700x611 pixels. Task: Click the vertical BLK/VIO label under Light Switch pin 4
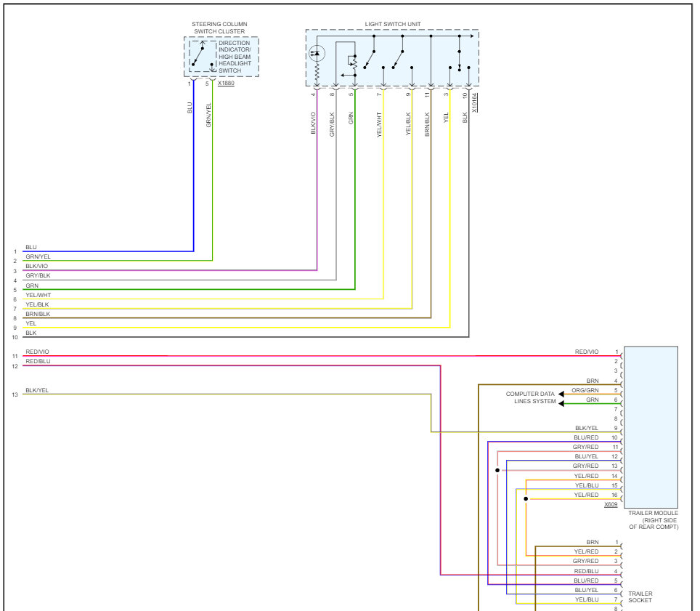click(x=313, y=123)
